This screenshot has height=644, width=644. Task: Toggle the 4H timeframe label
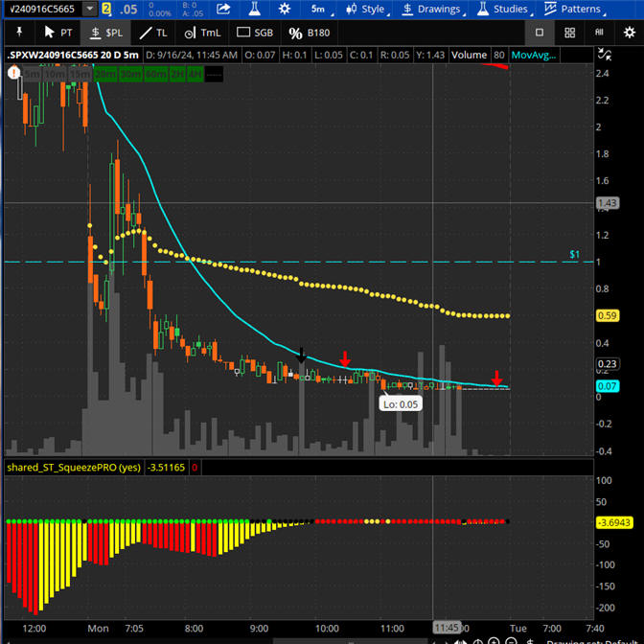(195, 75)
